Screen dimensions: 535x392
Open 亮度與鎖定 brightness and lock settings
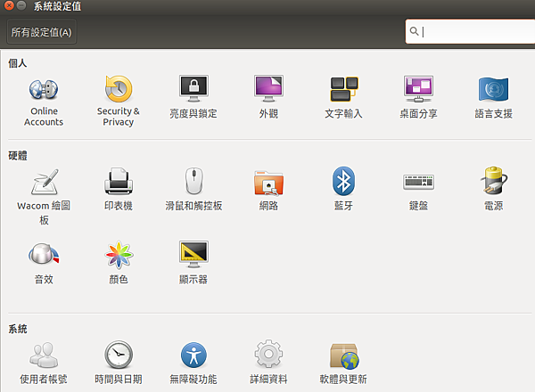click(x=193, y=97)
